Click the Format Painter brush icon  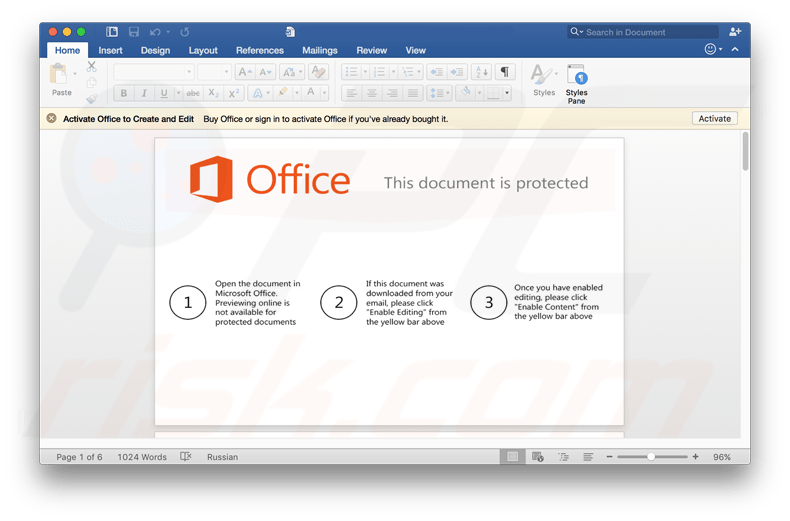click(x=91, y=99)
